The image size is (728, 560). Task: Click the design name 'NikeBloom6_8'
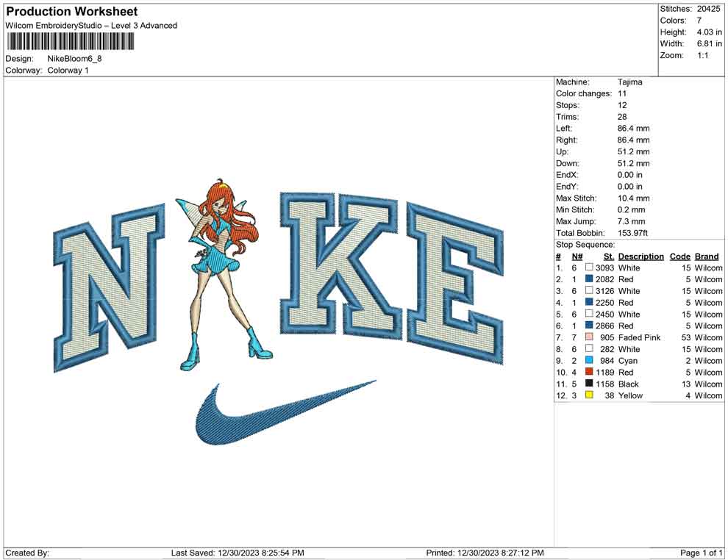[x=74, y=59]
